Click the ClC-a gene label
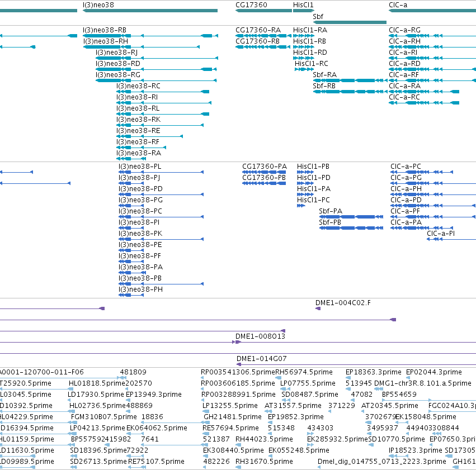Viewport: 476px width, 470px height. [x=398, y=5]
